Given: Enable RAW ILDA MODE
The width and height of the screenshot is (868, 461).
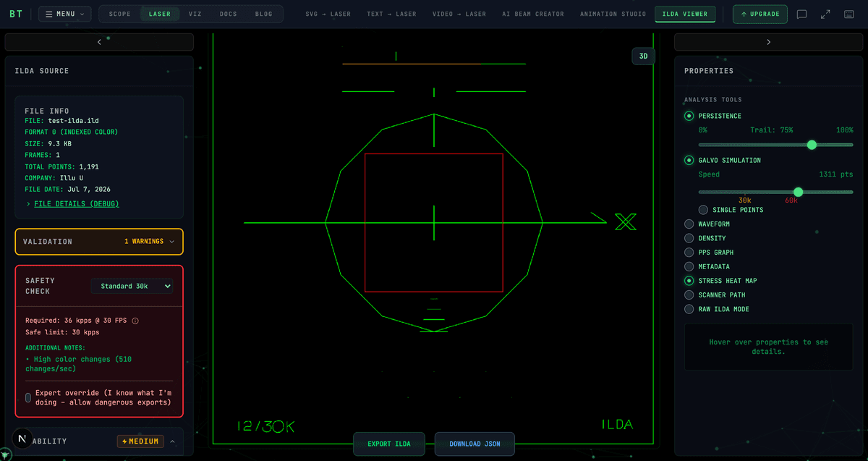Looking at the screenshot, I should pyautogui.click(x=689, y=309).
